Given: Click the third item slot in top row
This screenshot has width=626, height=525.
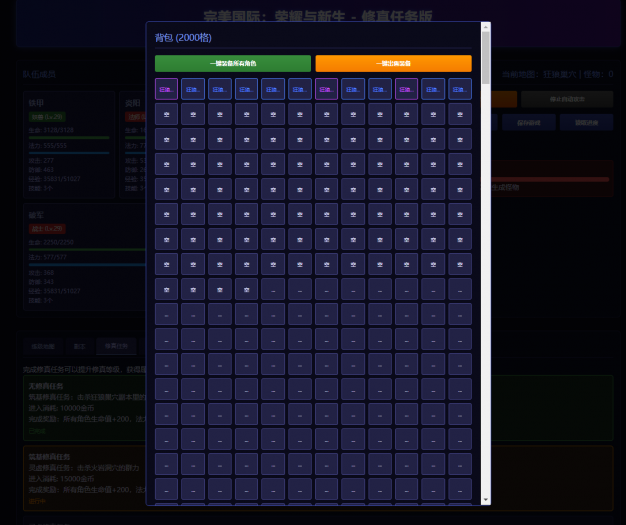Looking at the screenshot, I should click(x=220, y=89).
